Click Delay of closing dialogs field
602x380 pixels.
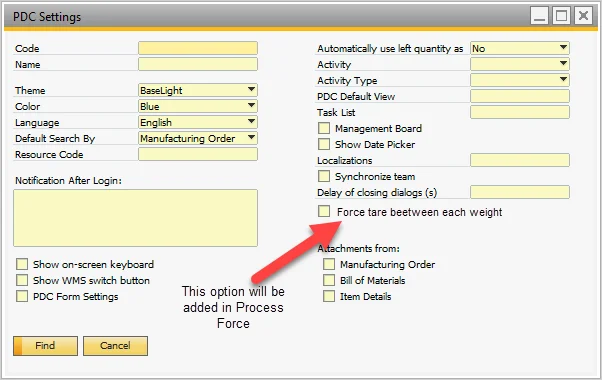tap(520, 192)
